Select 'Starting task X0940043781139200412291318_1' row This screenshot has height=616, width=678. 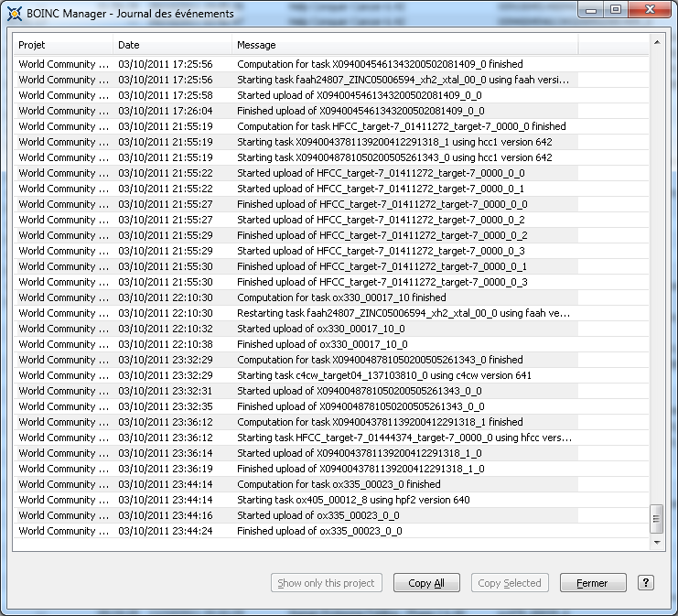pos(331,142)
